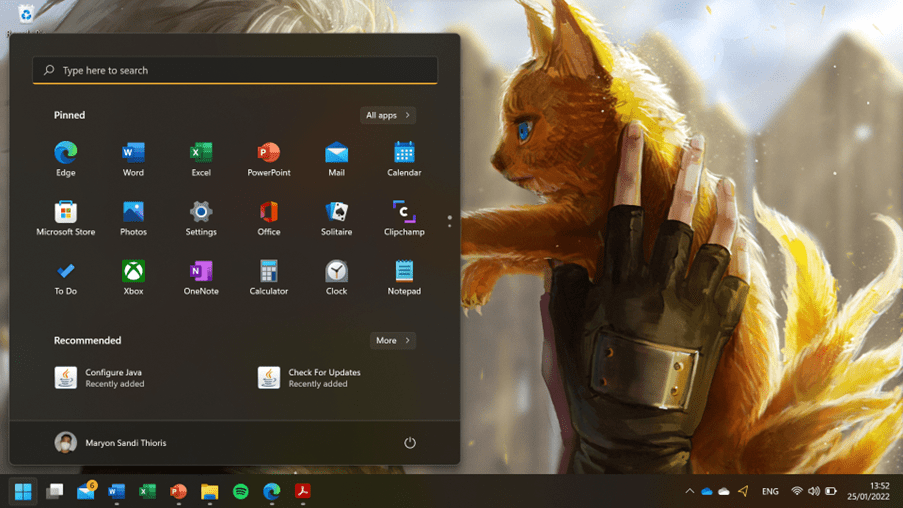The image size is (903, 508).
Task: Go to next pinned apps page dots
Action: pos(450,222)
